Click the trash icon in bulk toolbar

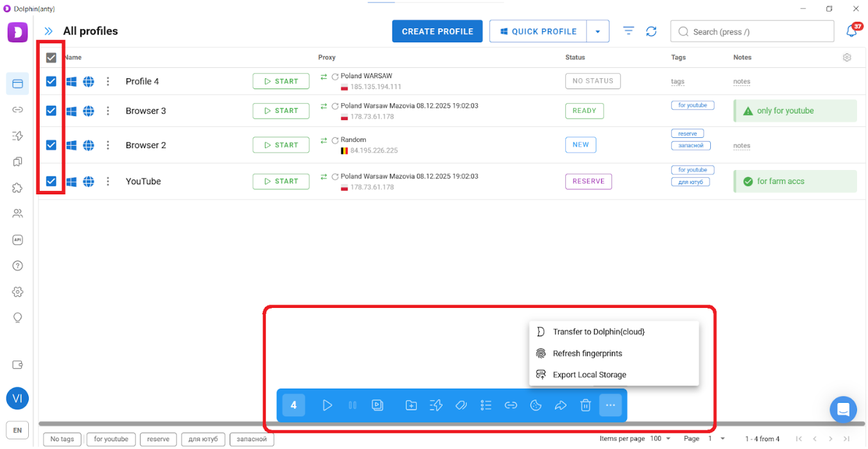click(x=585, y=405)
